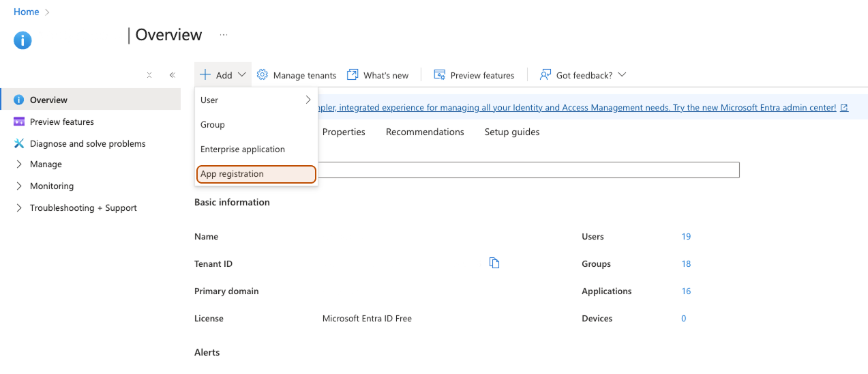Click the Groups label in statistics
The image size is (868, 374).
point(596,264)
